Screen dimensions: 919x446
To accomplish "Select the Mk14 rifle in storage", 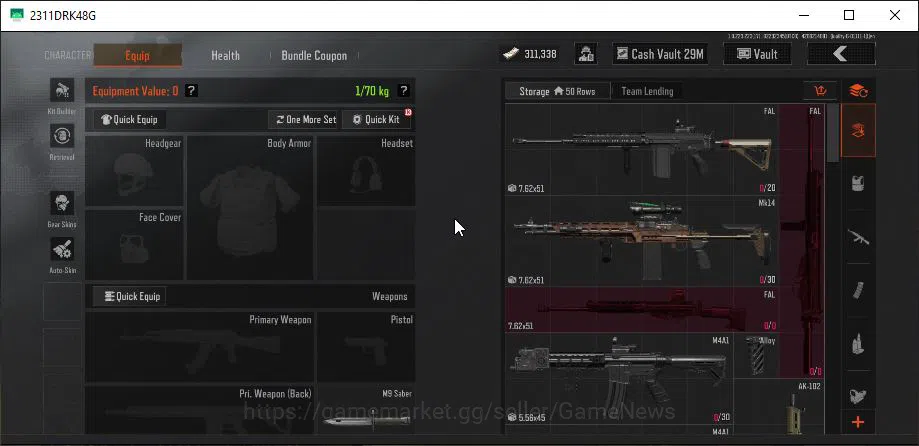I will point(642,241).
